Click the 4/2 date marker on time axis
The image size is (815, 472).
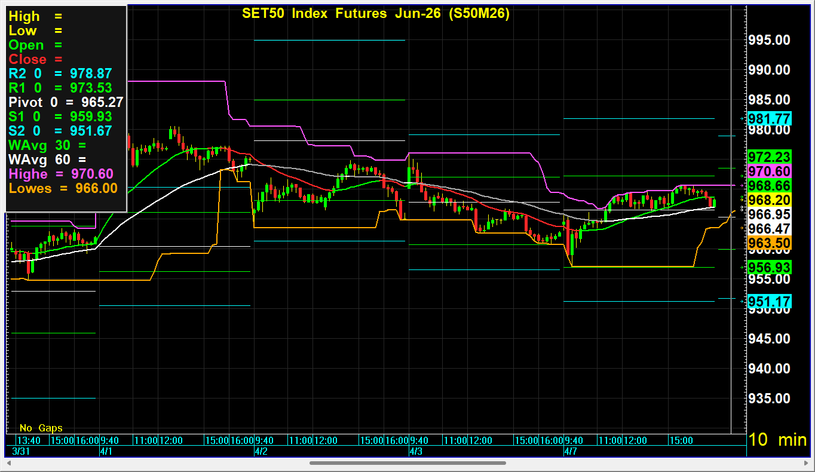pos(260,450)
